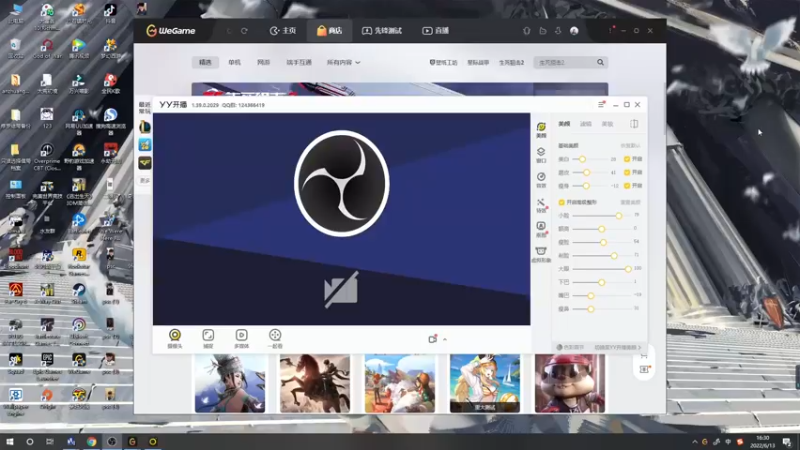This screenshot has height=450, width=800.
Task: Switch to the 美颜 tab in beauty panel
Action: tap(564, 124)
